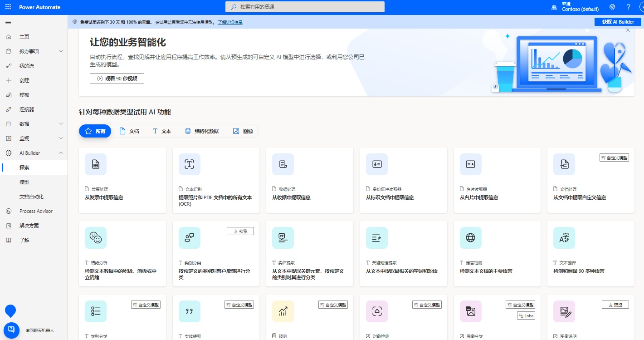This screenshot has height=340, width=644.
Task: Click the 对象检测 object detection icon
Action: tap(377, 311)
